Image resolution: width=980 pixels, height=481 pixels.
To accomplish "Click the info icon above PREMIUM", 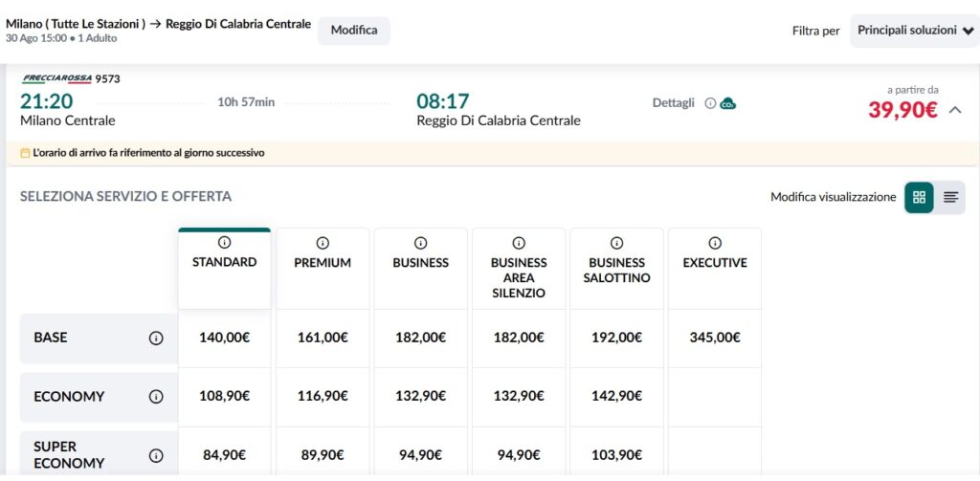I will [x=323, y=242].
